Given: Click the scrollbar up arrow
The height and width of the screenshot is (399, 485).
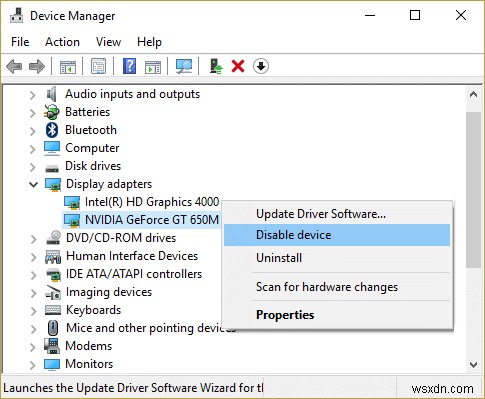Looking at the screenshot, I should (x=473, y=94).
